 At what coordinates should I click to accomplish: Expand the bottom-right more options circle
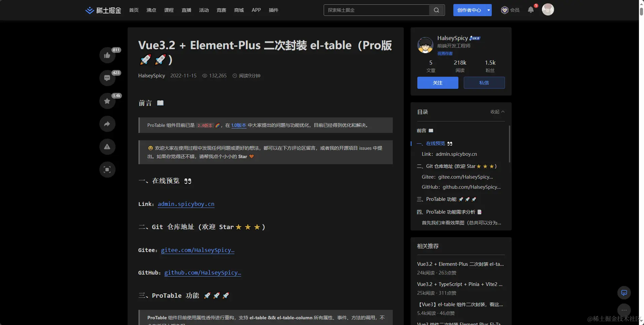pos(624,310)
